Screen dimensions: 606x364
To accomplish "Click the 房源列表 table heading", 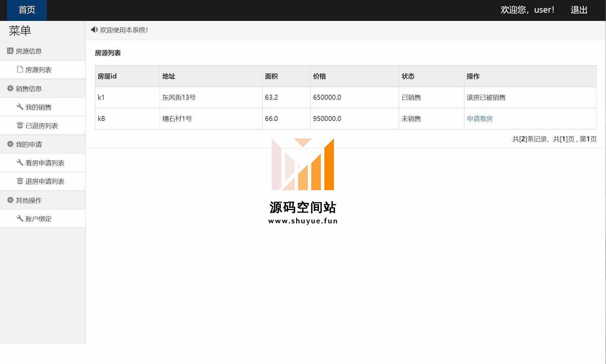I will click(x=108, y=53).
